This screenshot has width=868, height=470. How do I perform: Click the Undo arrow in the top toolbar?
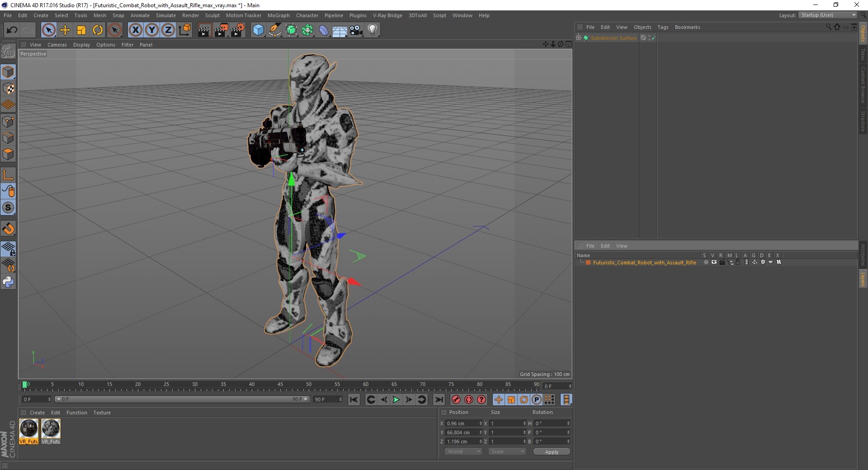[12, 30]
